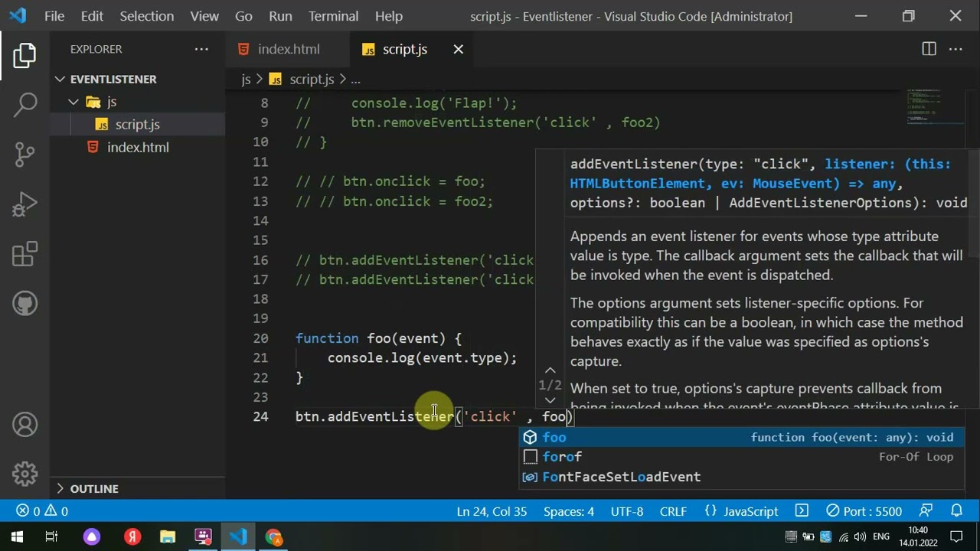The width and height of the screenshot is (980, 551).
Task: Open the Accounts menu icon
Action: tap(24, 425)
